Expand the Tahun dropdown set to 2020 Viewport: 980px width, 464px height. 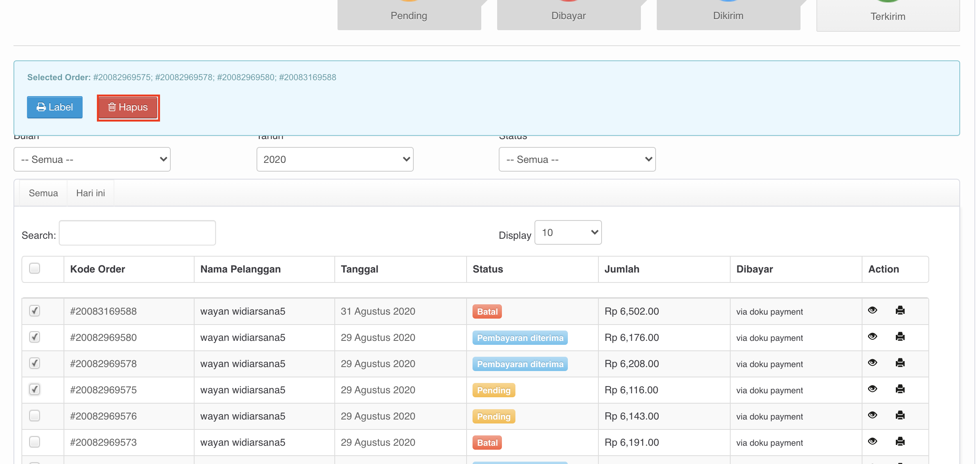335,159
